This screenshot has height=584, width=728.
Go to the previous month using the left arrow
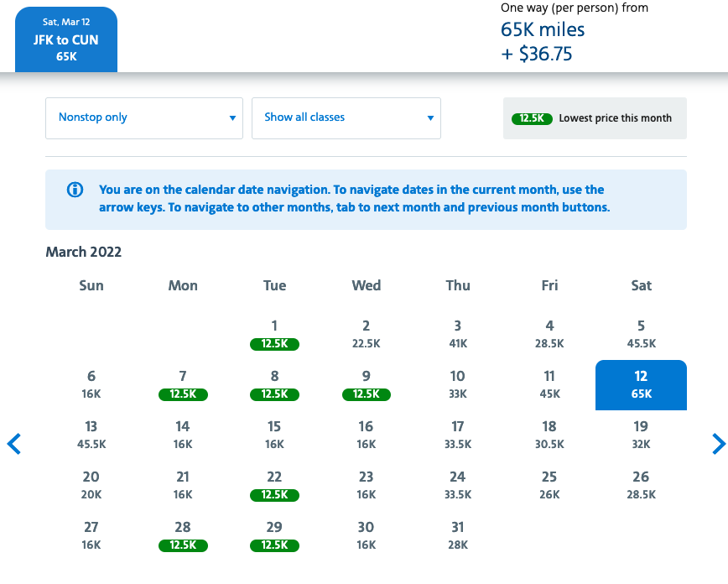coord(13,444)
